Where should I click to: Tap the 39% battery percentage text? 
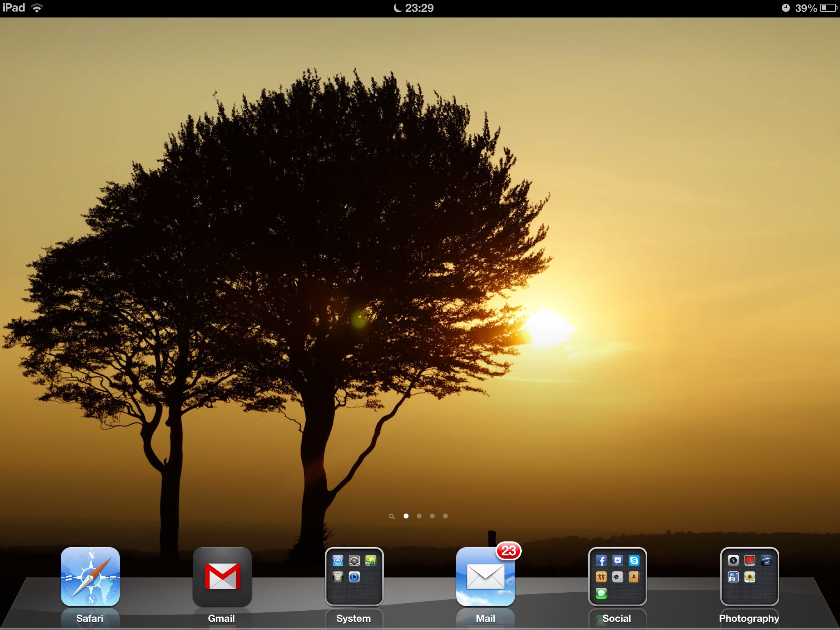(806, 8)
